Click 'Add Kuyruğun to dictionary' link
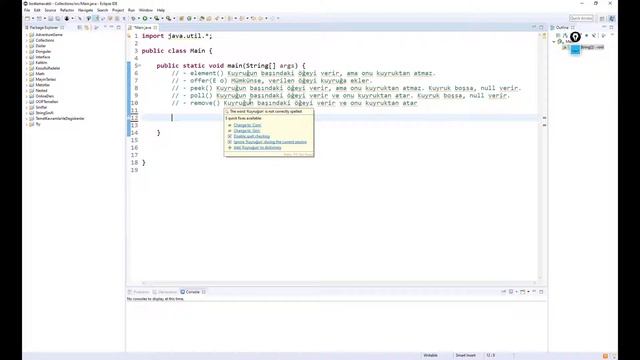 coord(258,147)
